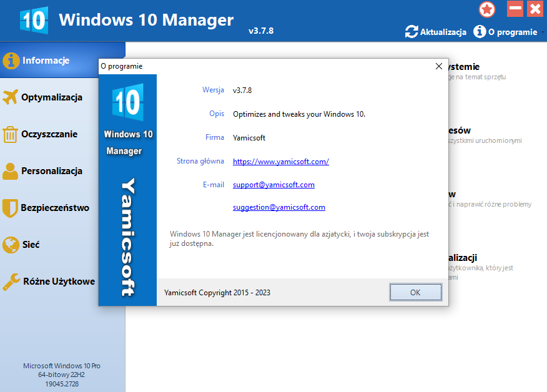Click the Yamicsoft Copyright 2015 - 2023 text
The width and height of the screenshot is (547, 392).
tap(217, 293)
